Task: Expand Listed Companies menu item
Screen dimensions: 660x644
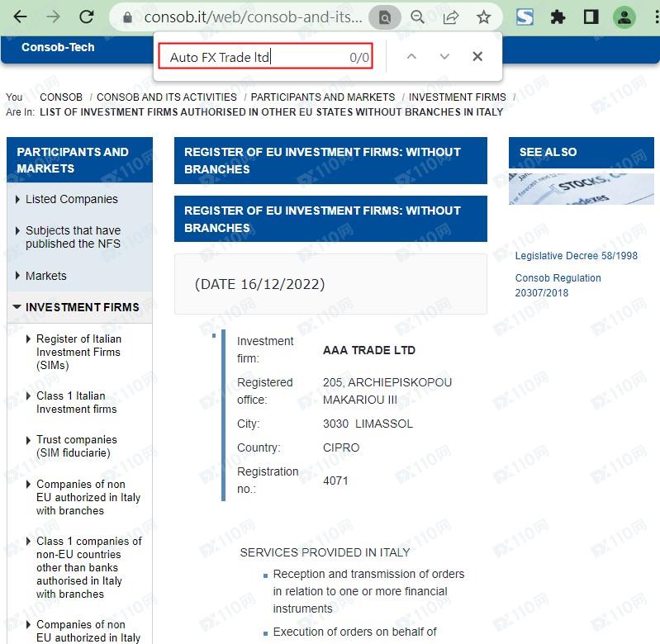Action: (72, 199)
